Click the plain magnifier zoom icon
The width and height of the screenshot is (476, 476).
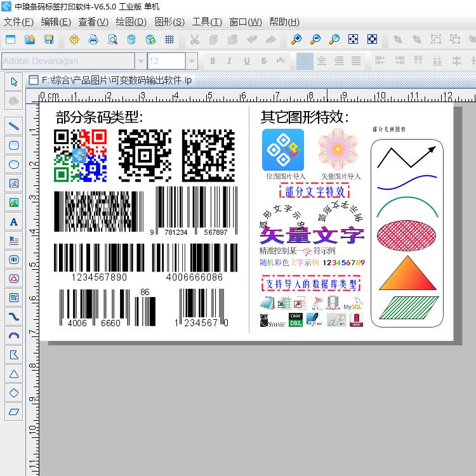point(334,39)
